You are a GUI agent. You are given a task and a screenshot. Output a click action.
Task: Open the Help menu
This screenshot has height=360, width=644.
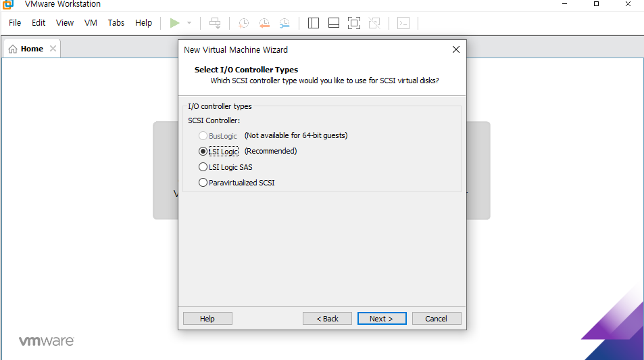click(x=144, y=22)
